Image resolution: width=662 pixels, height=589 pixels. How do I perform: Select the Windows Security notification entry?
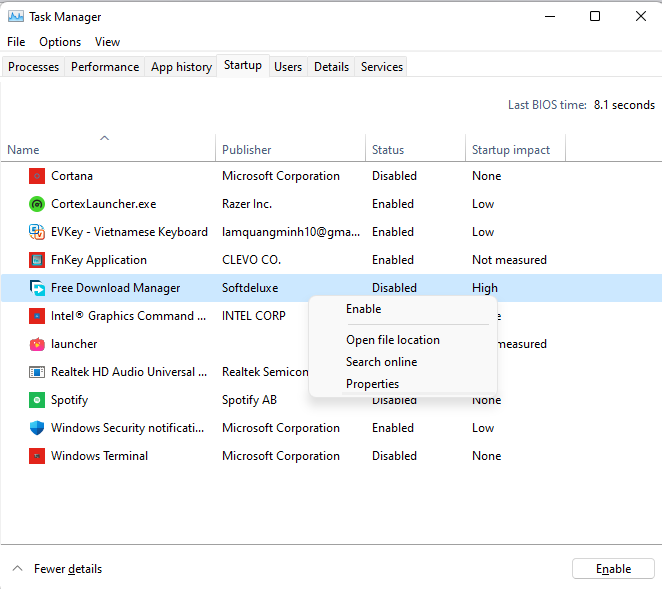127,428
